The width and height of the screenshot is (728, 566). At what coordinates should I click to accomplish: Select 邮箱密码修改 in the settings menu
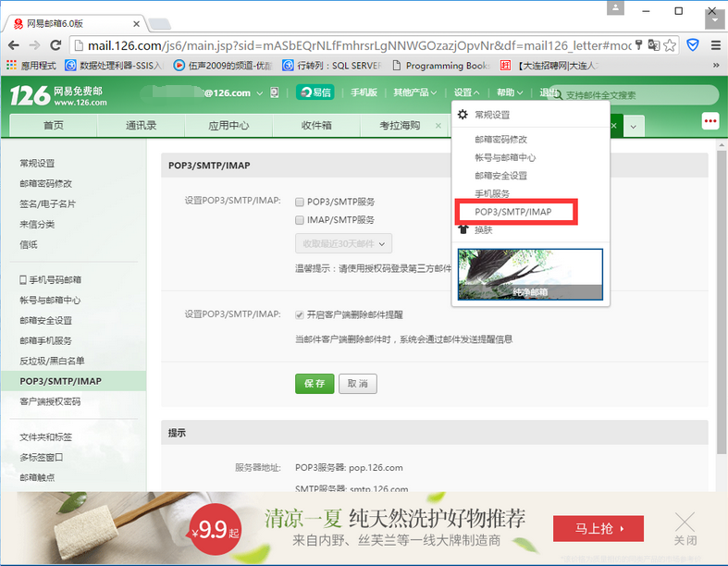[x=500, y=139]
